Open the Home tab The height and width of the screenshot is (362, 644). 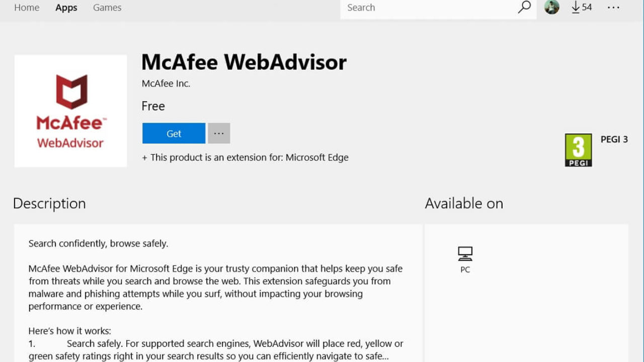coord(27,8)
